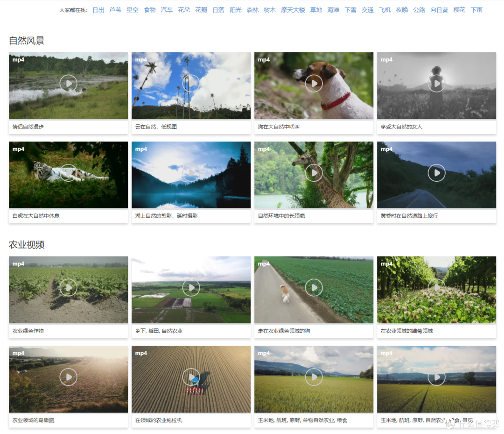Play the lake timelapse 湖上自然的剪影 video

(191, 173)
